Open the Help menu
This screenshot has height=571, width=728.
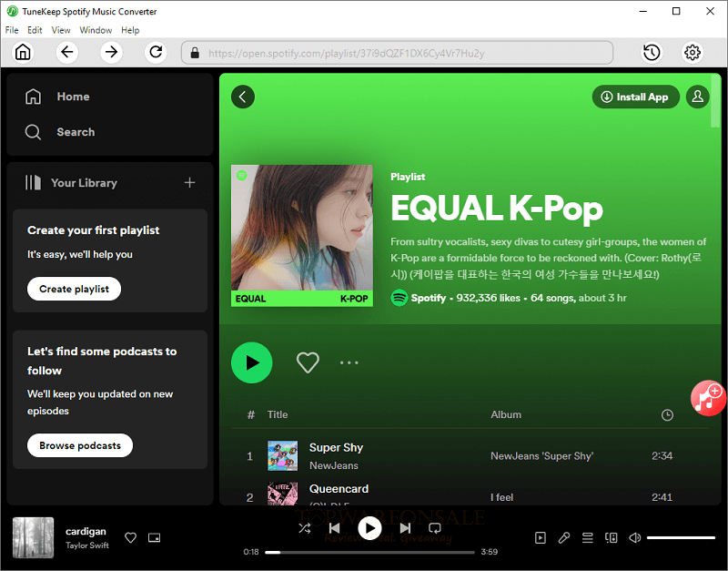click(130, 30)
